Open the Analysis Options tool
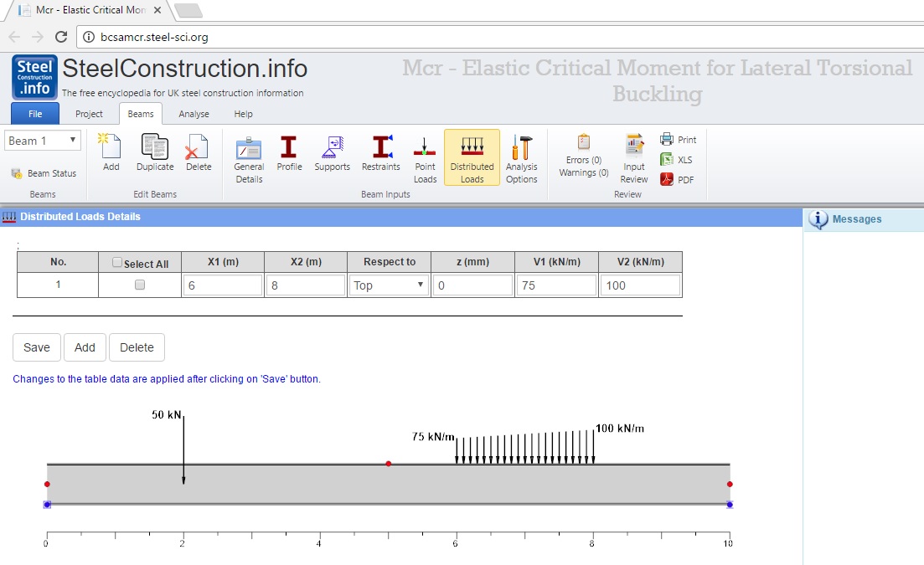Viewport: 924px width, 565px height. (x=521, y=158)
